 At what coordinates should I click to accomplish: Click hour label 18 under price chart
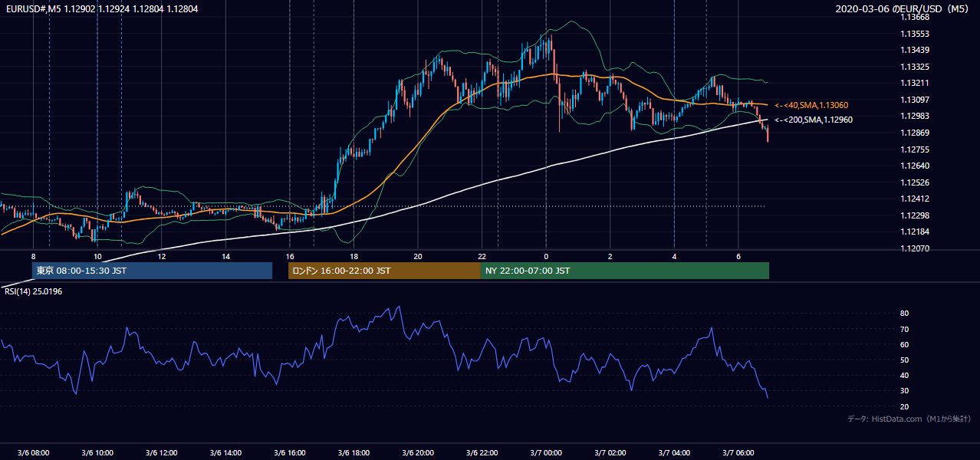[354, 256]
